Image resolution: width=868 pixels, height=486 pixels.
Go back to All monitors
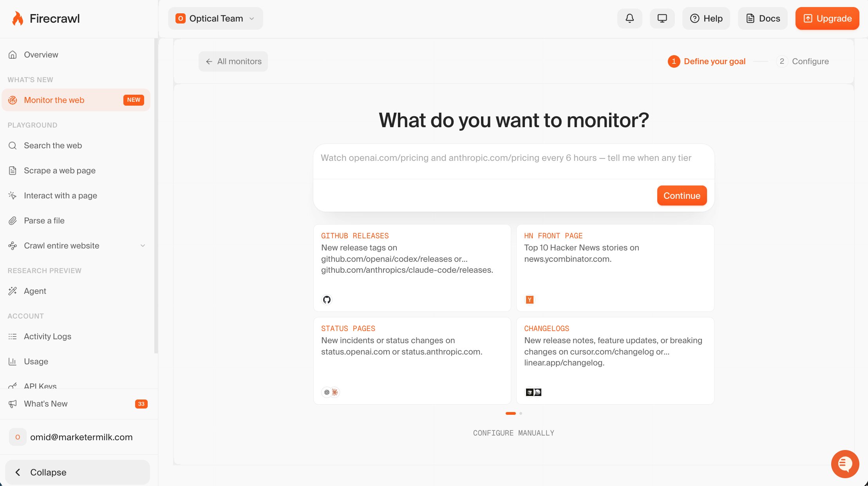(233, 61)
